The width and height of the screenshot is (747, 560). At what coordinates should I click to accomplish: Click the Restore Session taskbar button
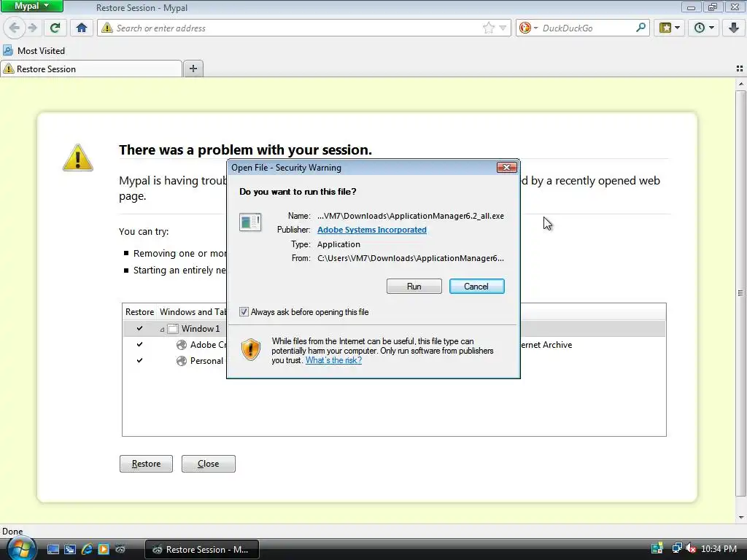201,549
